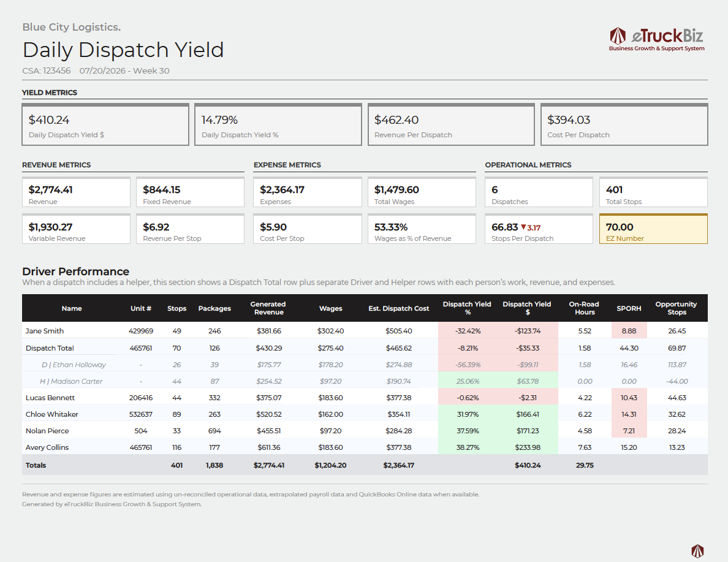Select the Daily Dispatch Yield $ card
This screenshot has width=728, height=562.
click(105, 124)
